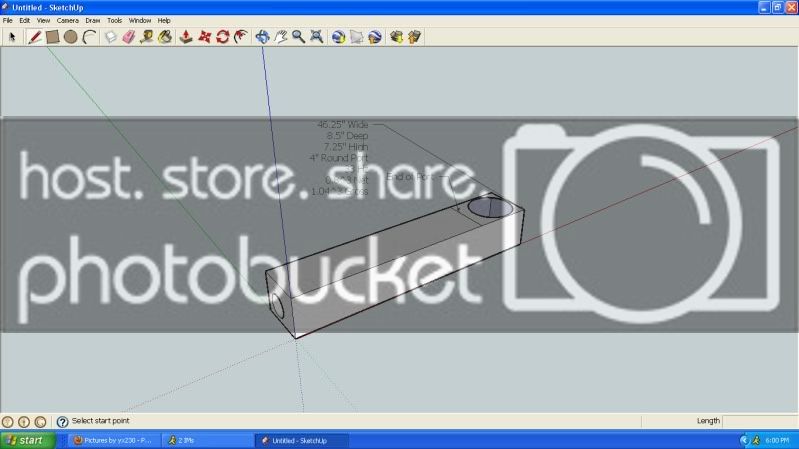Image resolution: width=799 pixels, height=449 pixels.
Task: Click the Length measurements input box
Action: [x=760, y=421]
